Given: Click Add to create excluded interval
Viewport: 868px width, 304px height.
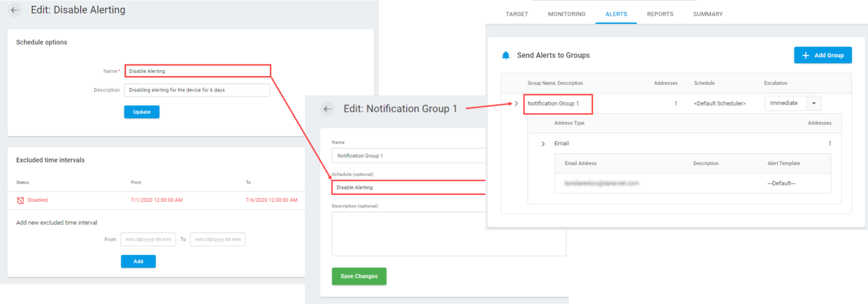Looking at the screenshot, I should 138,261.
